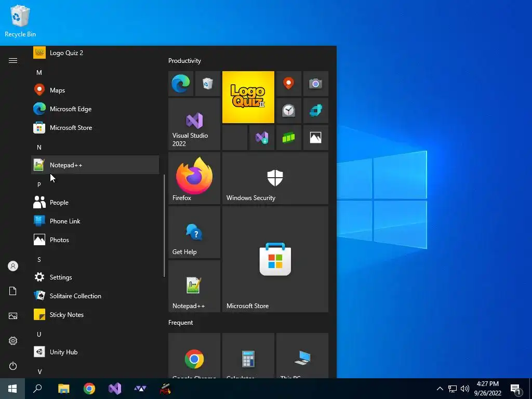Viewport: 532px width, 399px height.
Task: Open File Explorer from the taskbar
Action: click(63, 389)
